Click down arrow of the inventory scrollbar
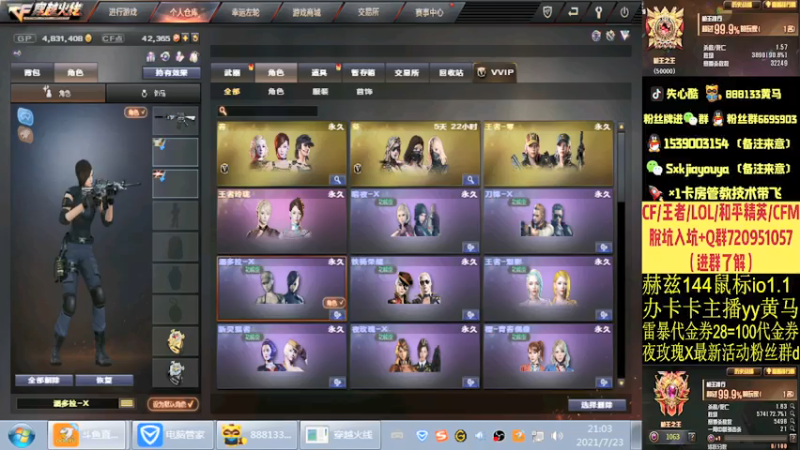Image resolution: width=800 pixels, height=450 pixels. tap(621, 383)
